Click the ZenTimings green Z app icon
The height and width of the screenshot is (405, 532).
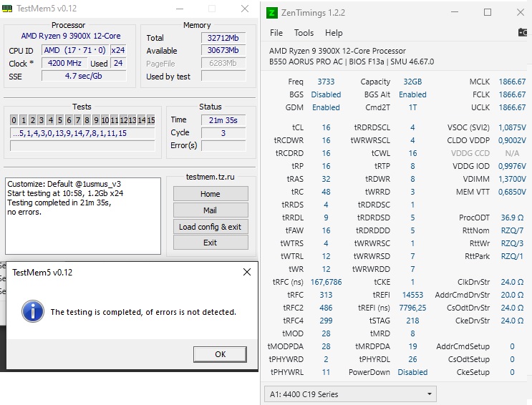click(271, 13)
